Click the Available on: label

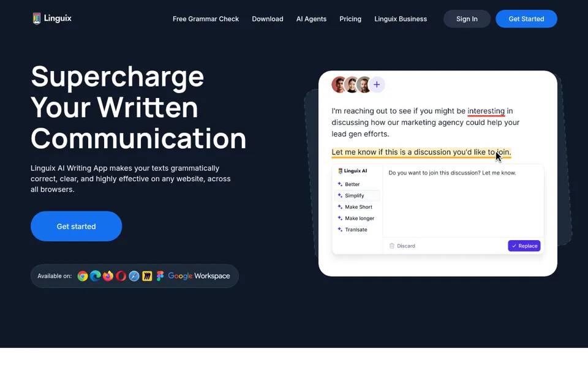55,276
